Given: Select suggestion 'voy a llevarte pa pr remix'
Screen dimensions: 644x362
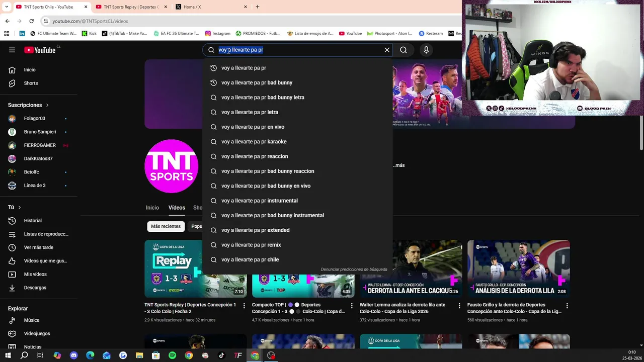Looking at the screenshot, I should click(297, 245).
